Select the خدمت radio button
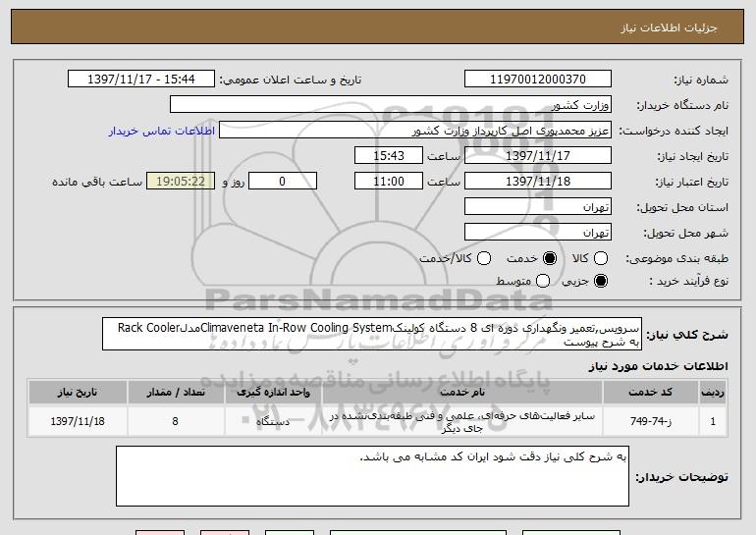 pyautogui.click(x=549, y=258)
